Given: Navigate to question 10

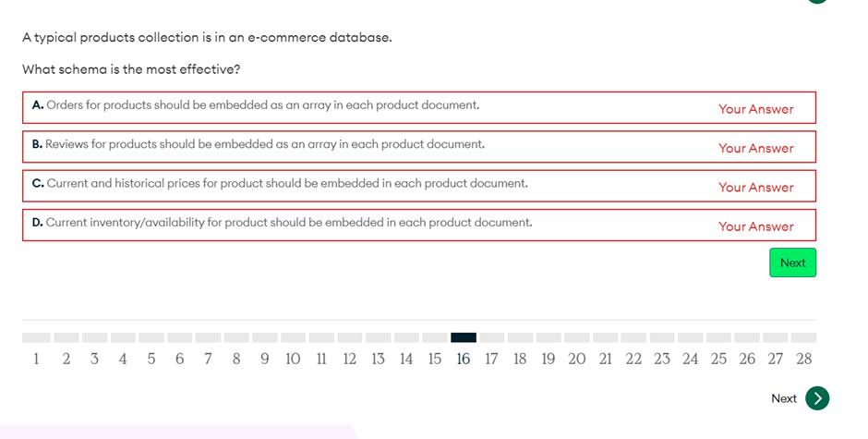Looking at the screenshot, I should (x=293, y=359).
